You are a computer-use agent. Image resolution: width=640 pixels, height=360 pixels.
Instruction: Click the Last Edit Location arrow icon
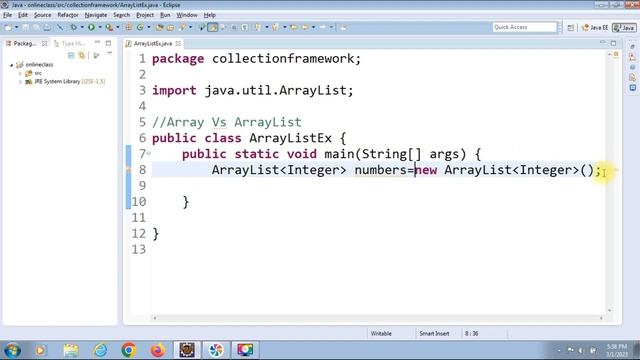[293, 27]
